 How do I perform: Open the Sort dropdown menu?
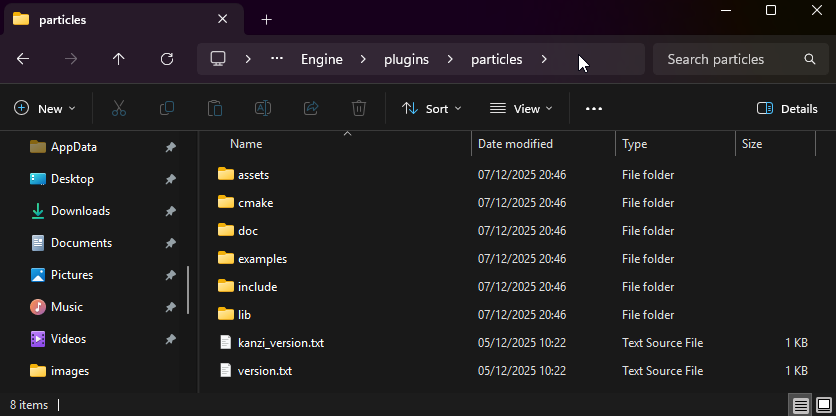[x=431, y=109]
